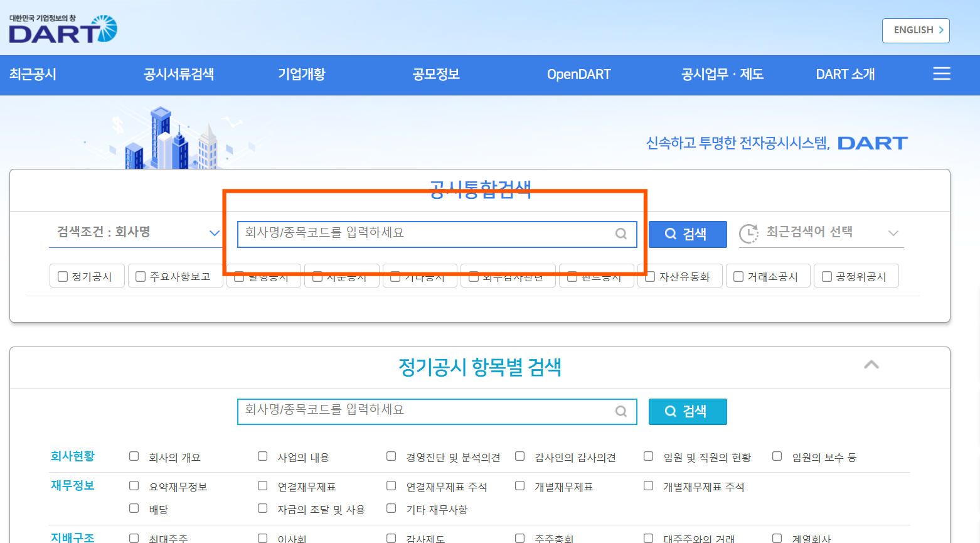Check the 회사의 개요 checkbox
This screenshot has height=543, width=980.
click(134, 456)
